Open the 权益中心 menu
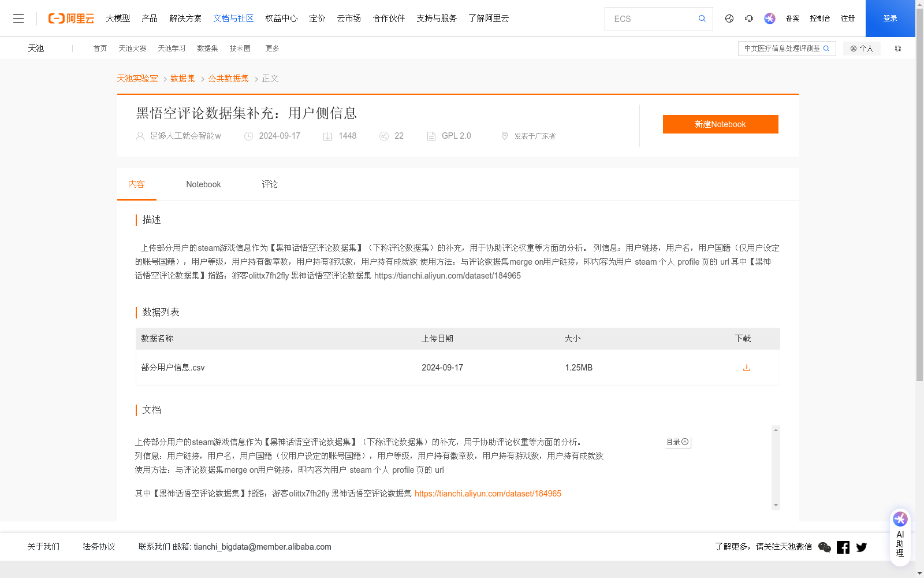The width and height of the screenshot is (924, 578). pyautogui.click(x=281, y=18)
